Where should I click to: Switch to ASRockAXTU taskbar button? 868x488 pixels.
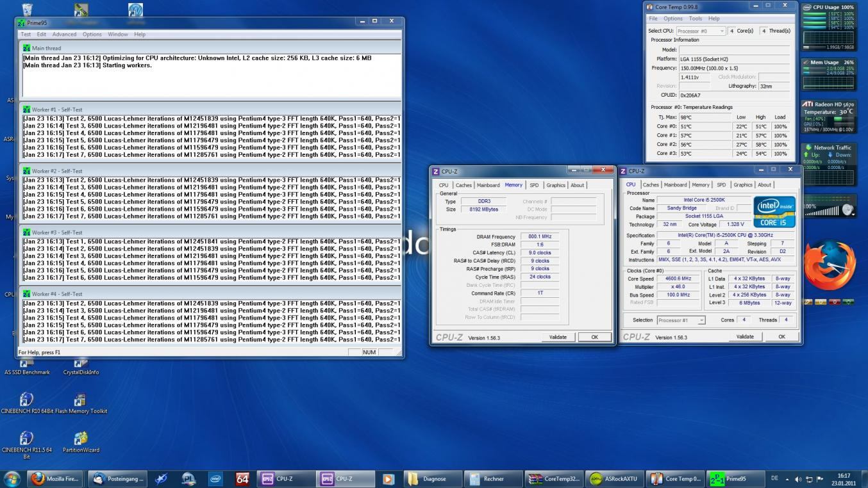[x=614, y=478]
